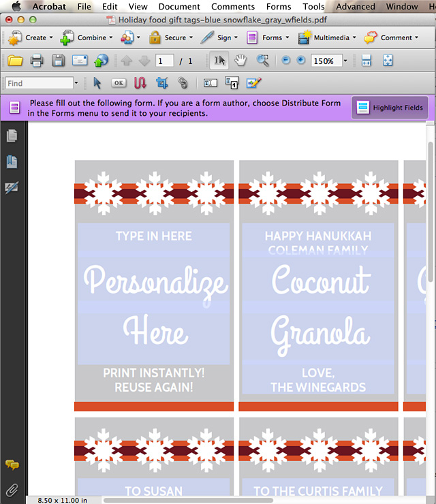
Task: Select the Marquee Zoom tool
Action: pos(263,61)
